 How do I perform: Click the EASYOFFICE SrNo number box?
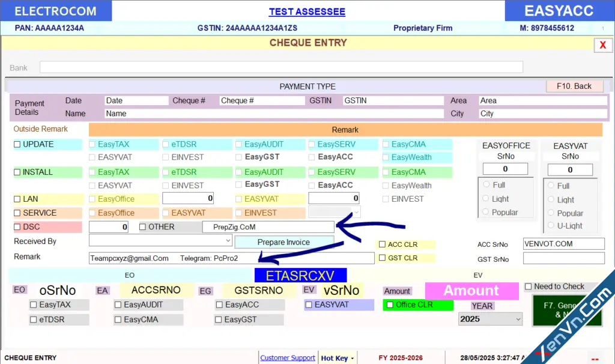coord(505,169)
